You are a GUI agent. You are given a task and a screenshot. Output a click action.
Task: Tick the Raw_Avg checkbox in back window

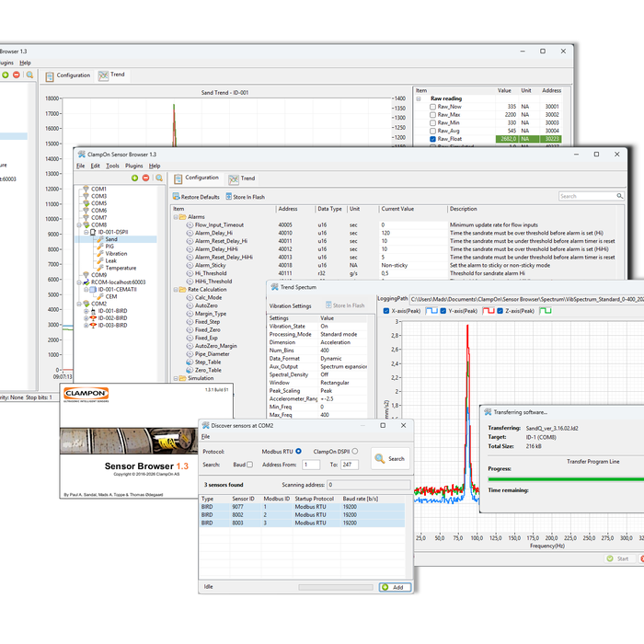(x=432, y=131)
